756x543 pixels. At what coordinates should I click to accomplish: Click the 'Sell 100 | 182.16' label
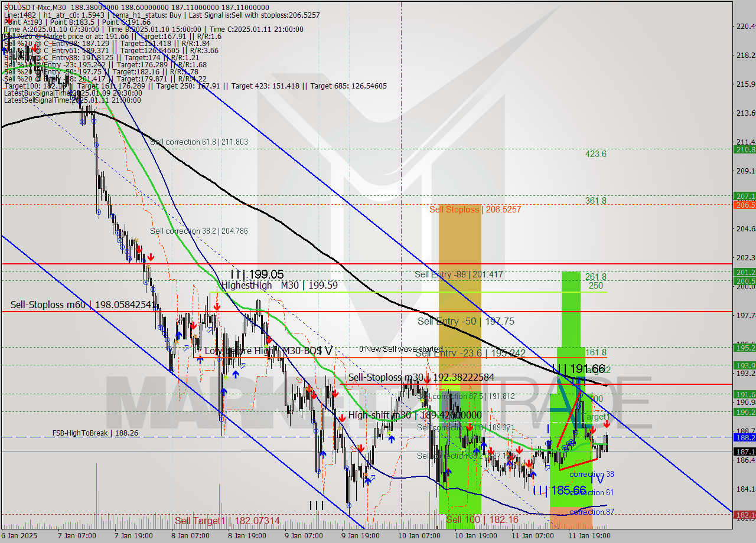pyautogui.click(x=482, y=519)
